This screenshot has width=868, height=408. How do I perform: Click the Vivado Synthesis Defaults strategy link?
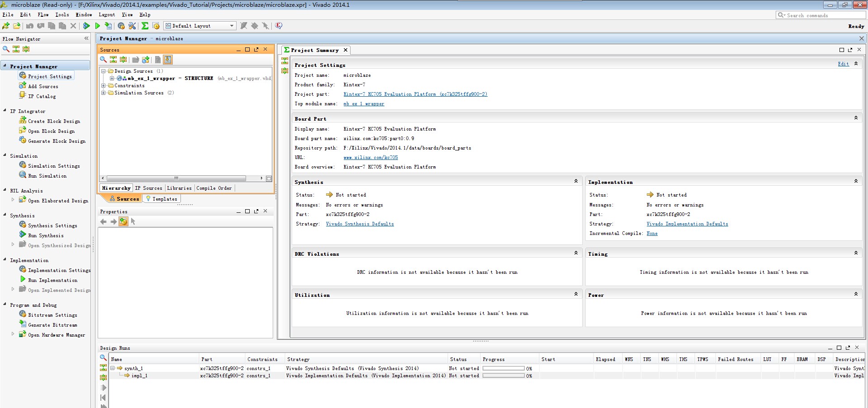click(x=360, y=224)
